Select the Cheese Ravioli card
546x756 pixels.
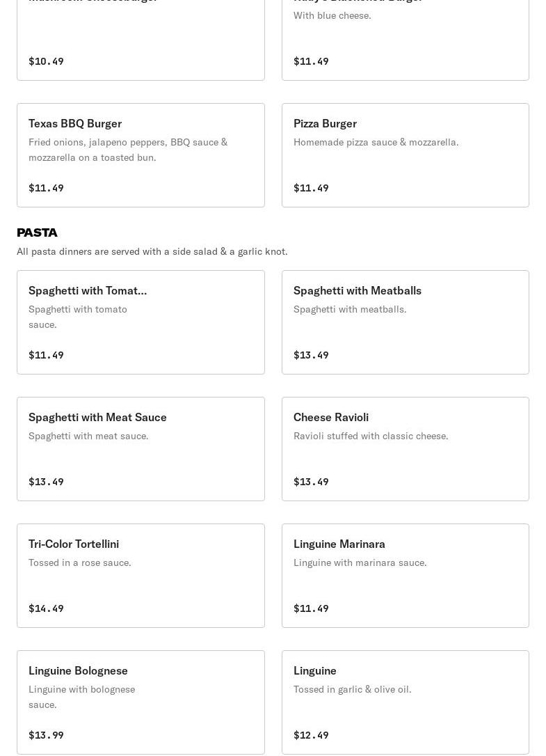click(x=405, y=448)
